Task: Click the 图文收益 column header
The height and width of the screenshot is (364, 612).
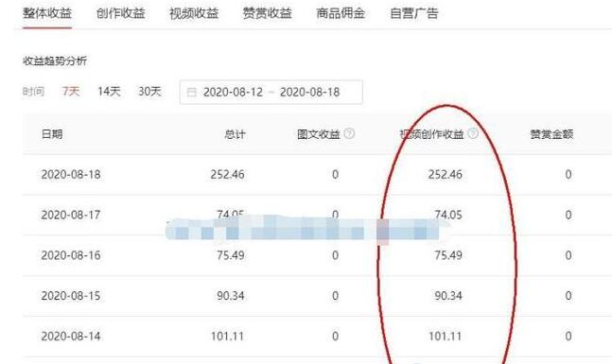Action: click(x=319, y=134)
